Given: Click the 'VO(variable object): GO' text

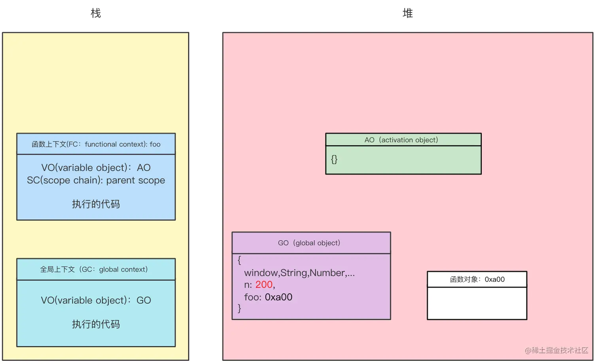Looking at the screenshot, I should click(96, 300).
